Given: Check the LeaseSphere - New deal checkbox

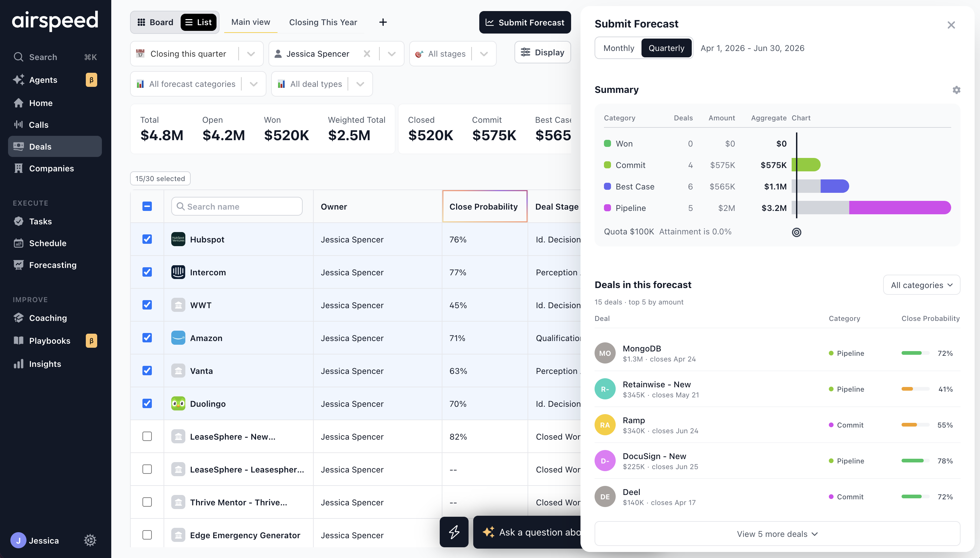Looking at the screenshot, I should (x=147, y=437).
